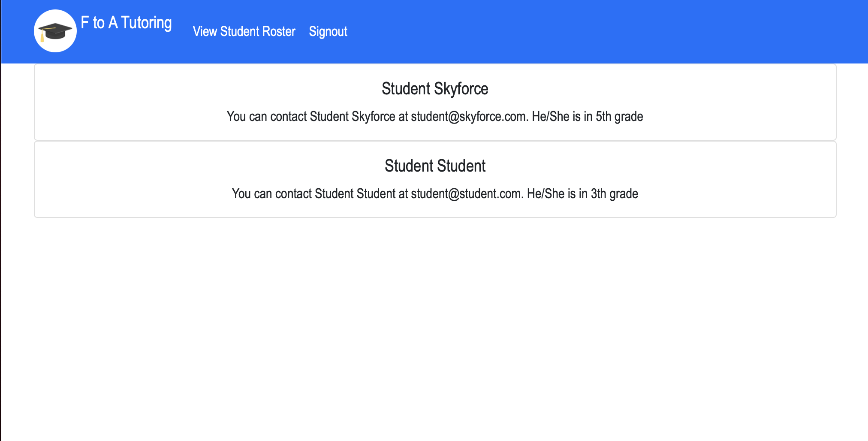Click the blank white area below student cards

(x=434, y=326)
